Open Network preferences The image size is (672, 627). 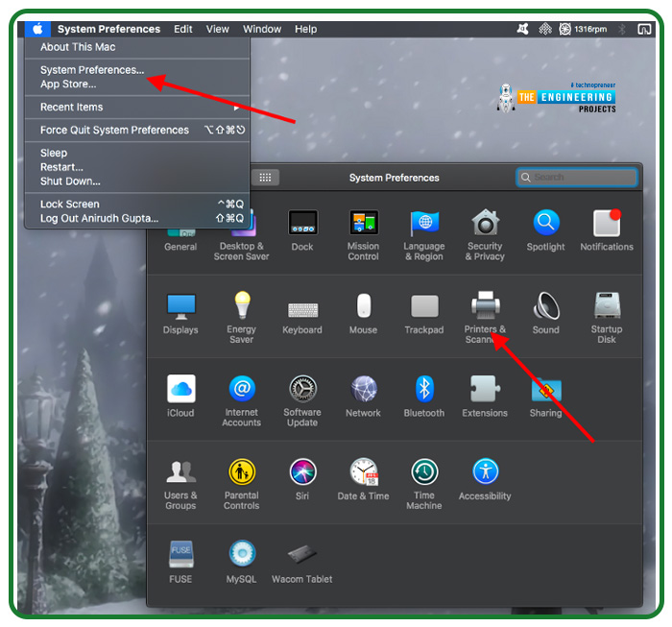[x=364, y=396]
